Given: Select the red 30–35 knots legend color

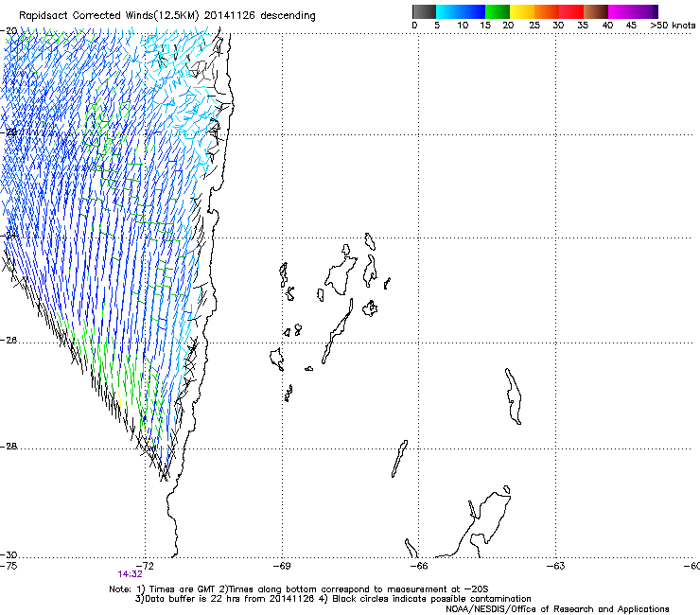Looking at the screenshot, I should click(571, 11).
